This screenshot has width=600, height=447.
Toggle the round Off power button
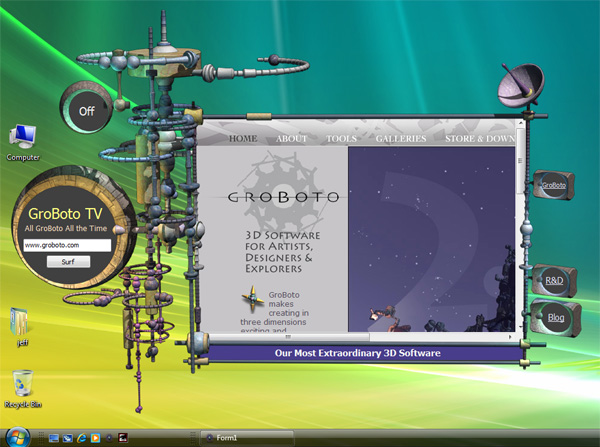tap(86, 111)
